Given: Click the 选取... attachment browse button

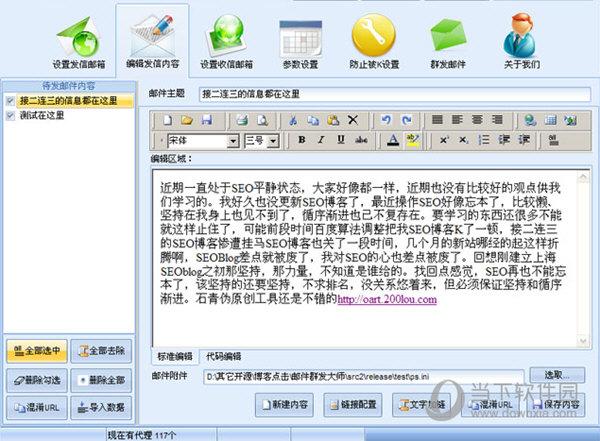Looking at the screenshot, I should pos(557,376).
